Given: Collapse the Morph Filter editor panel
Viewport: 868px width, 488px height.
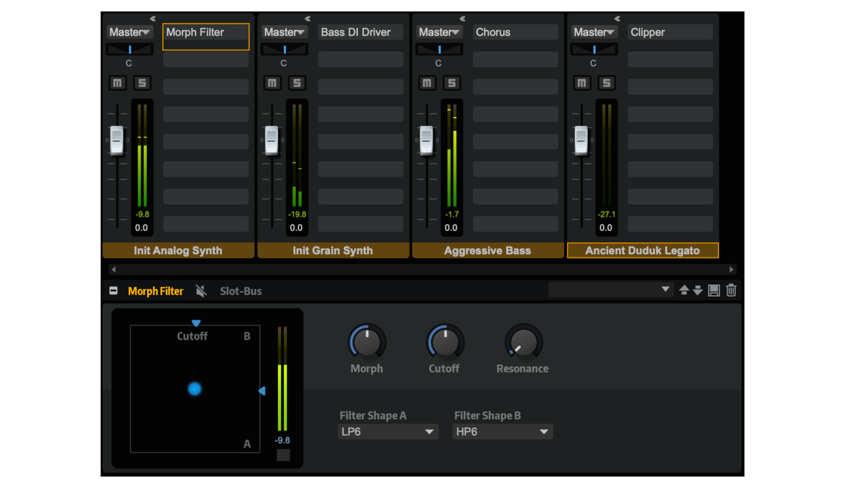Looking at the screenshot, I should [x=113, y=290].
